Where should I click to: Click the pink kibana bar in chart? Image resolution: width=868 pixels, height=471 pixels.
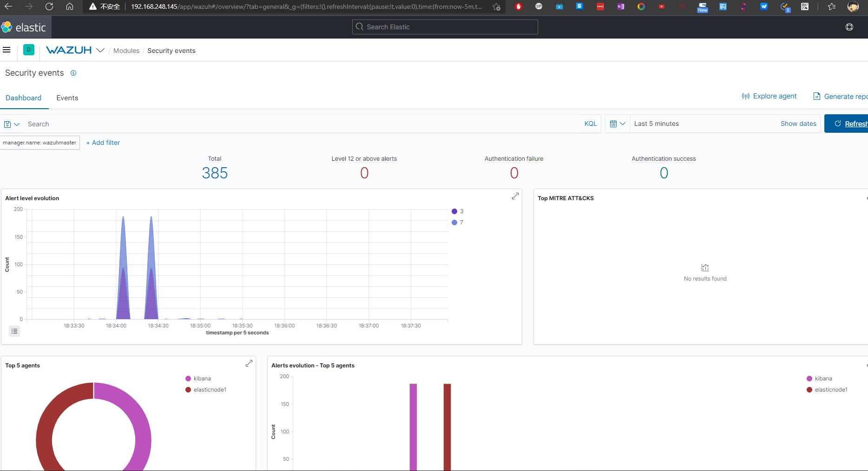(x=413, y=427)
